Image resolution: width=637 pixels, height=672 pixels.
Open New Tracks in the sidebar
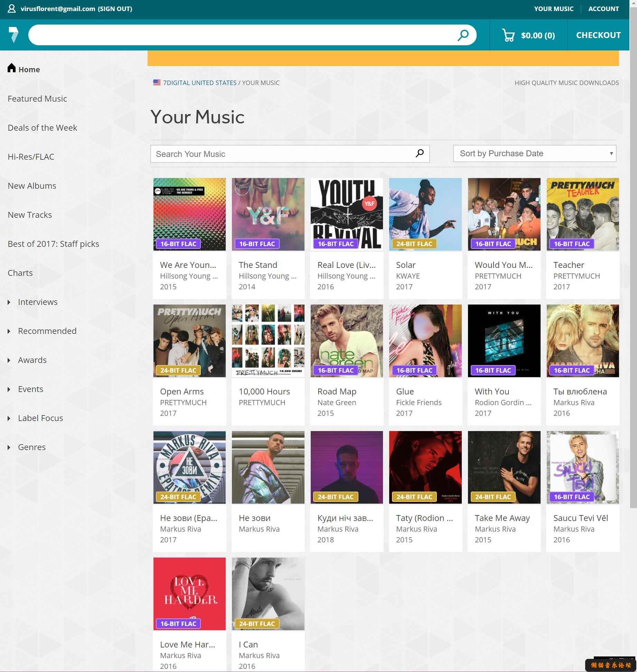click(30, 215)
